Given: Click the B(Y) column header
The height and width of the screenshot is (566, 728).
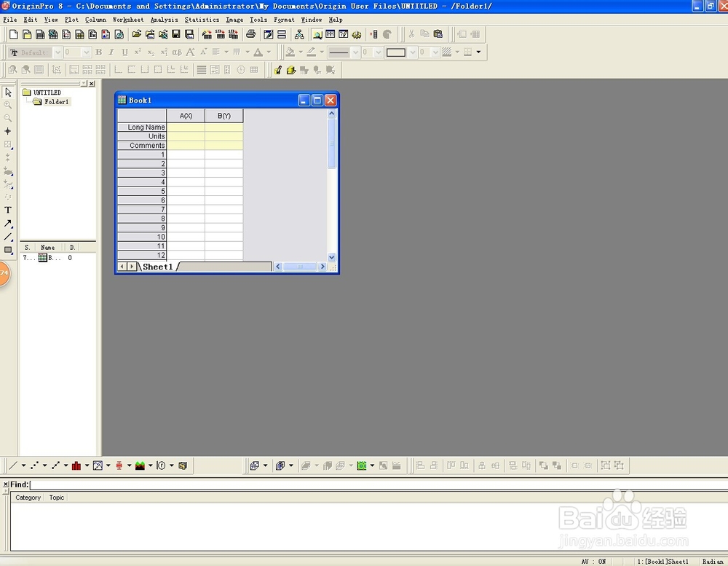Looking at the screenshot, I should (x=223, y=116).
